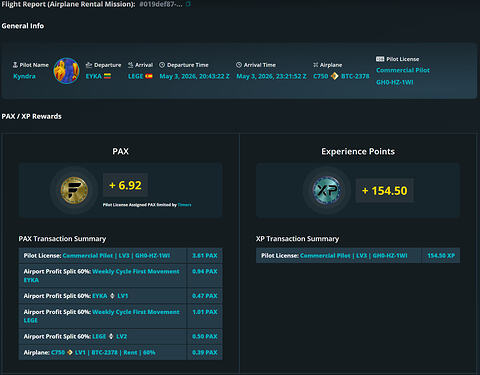Open license code GH0-HZ-1WI in General Info
This screenshot has width=480, height=375.
tap(395, 82)
